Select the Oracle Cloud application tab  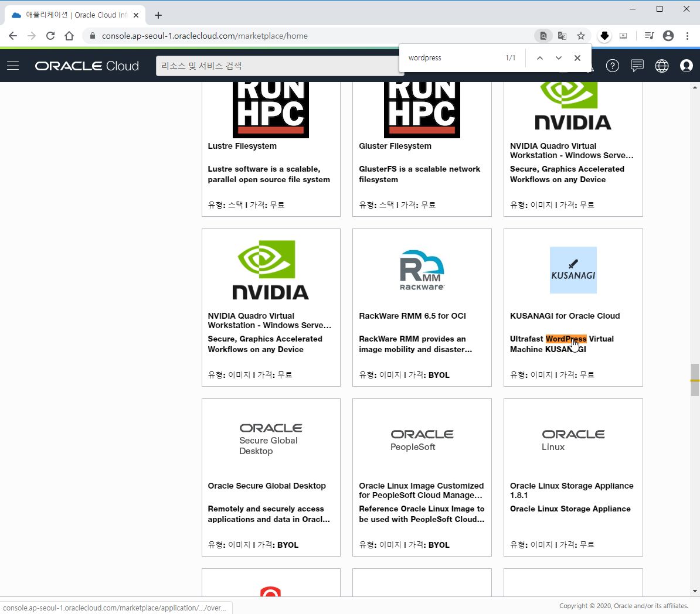pyautogui.click(x=75, y=15)
